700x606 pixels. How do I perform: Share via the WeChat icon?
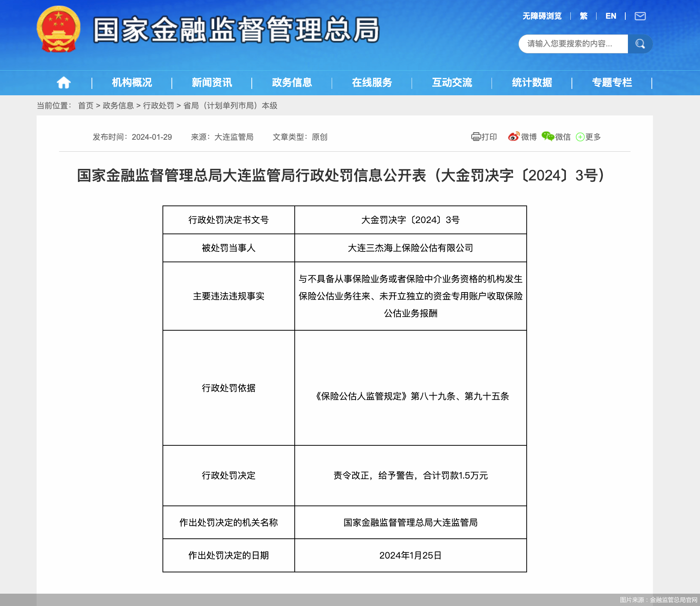coord(548,137)
